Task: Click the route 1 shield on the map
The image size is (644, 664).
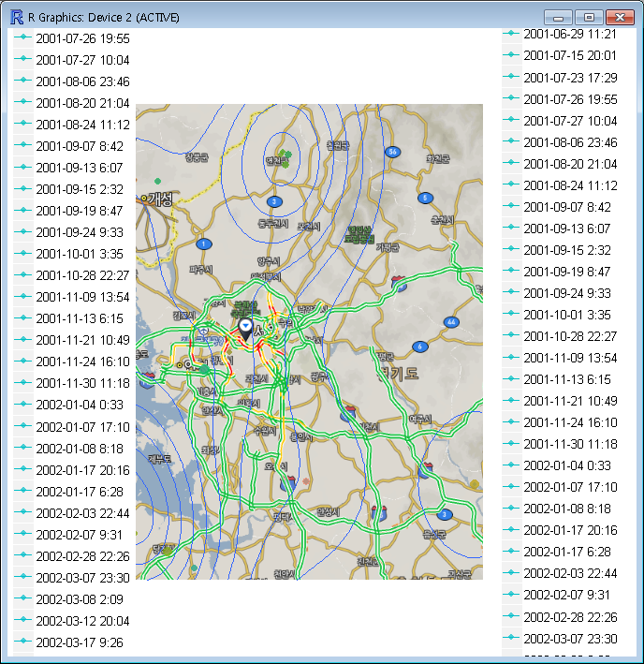Action: click(x=204, y=243)
